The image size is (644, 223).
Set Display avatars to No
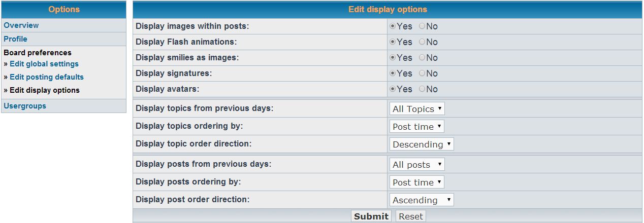pyautogui.click(x=422, y=89)
